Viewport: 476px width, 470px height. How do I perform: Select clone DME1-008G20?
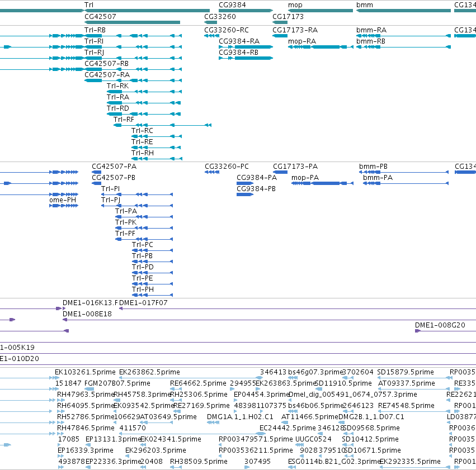440,325
